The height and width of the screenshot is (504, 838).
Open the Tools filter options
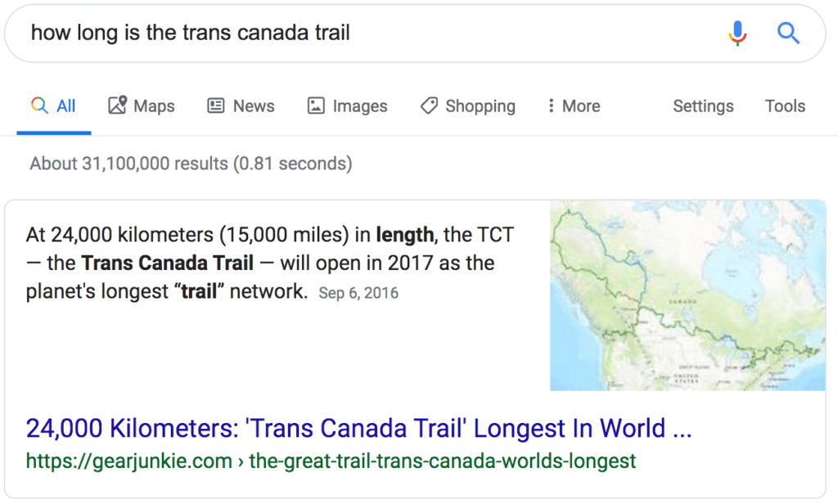784,106
